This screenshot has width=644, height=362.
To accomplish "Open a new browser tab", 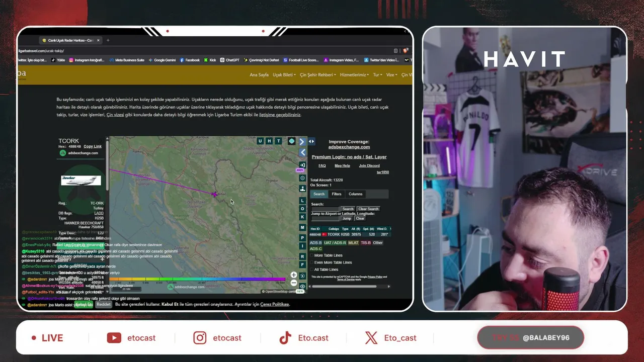I will click(108, 40).
